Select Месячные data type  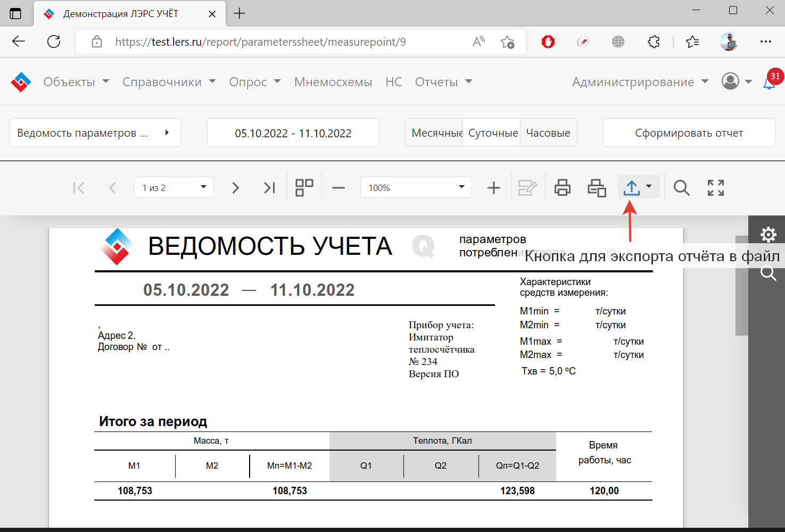(434, 133)
